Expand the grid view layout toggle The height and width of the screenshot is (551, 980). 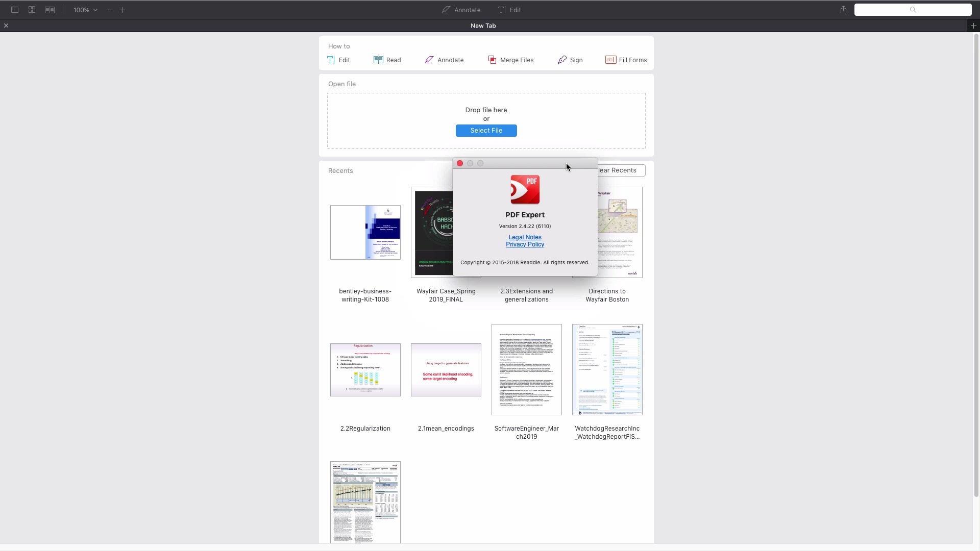[32, 9]
